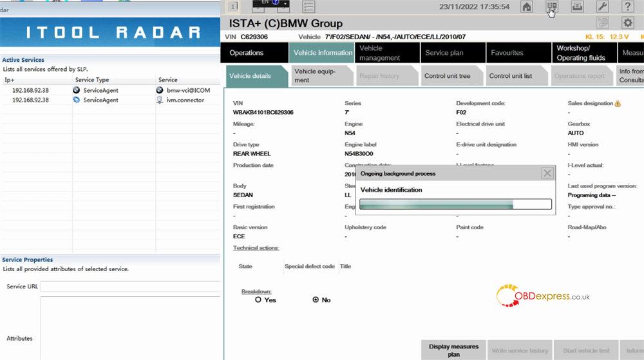Select the Vehicle details sub-tab

[256, 75]
